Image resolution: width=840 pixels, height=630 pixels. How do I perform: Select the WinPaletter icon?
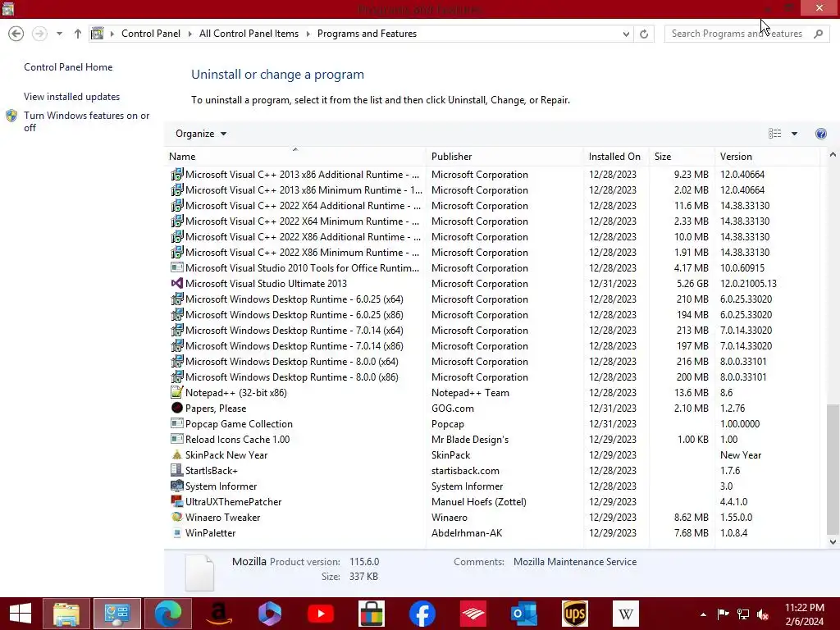[177, 533]
